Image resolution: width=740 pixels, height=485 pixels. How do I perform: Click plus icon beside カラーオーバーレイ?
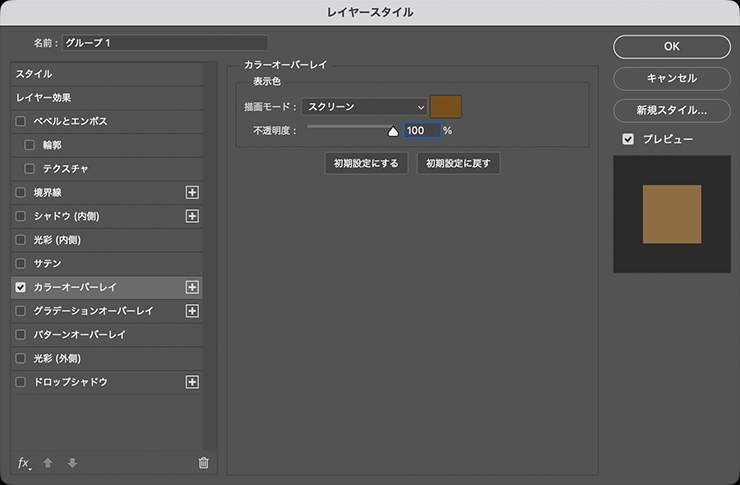click(193, 287)
